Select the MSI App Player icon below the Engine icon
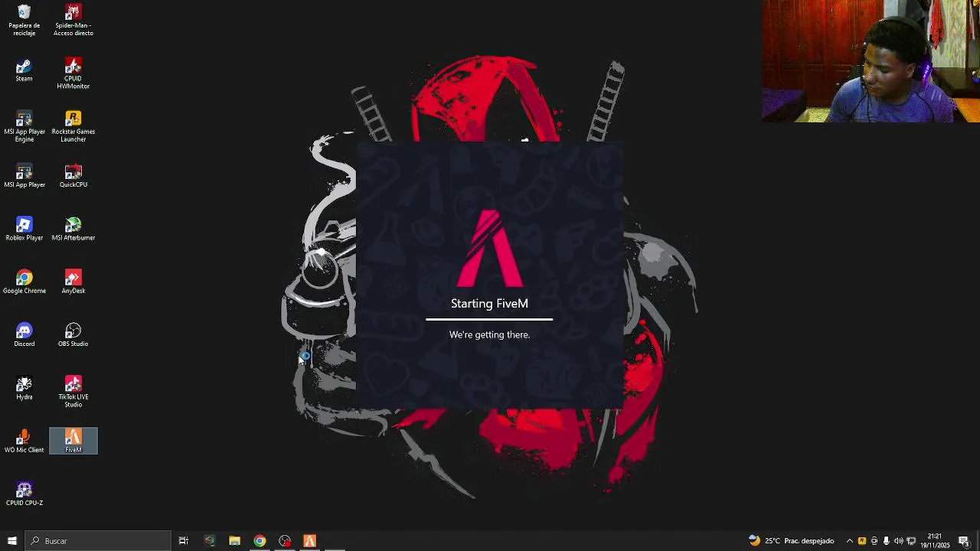The height and width of the screenshot is (551, 980). coord(24,176)
